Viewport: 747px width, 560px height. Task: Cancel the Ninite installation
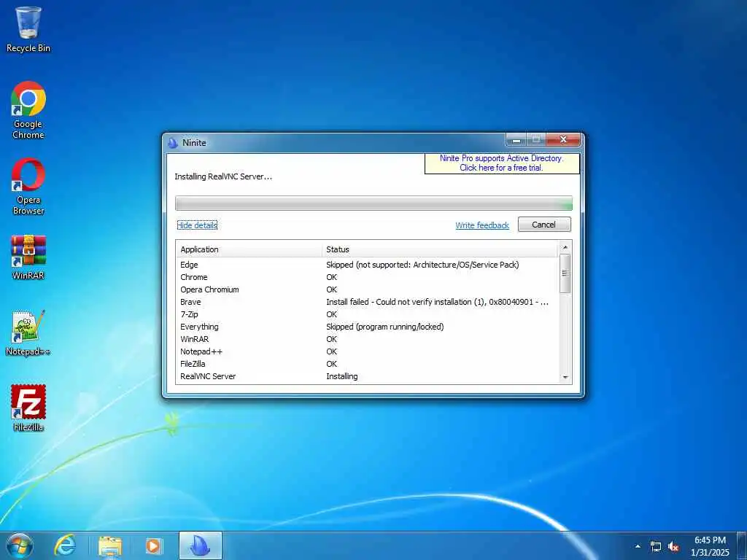[544, 225]
